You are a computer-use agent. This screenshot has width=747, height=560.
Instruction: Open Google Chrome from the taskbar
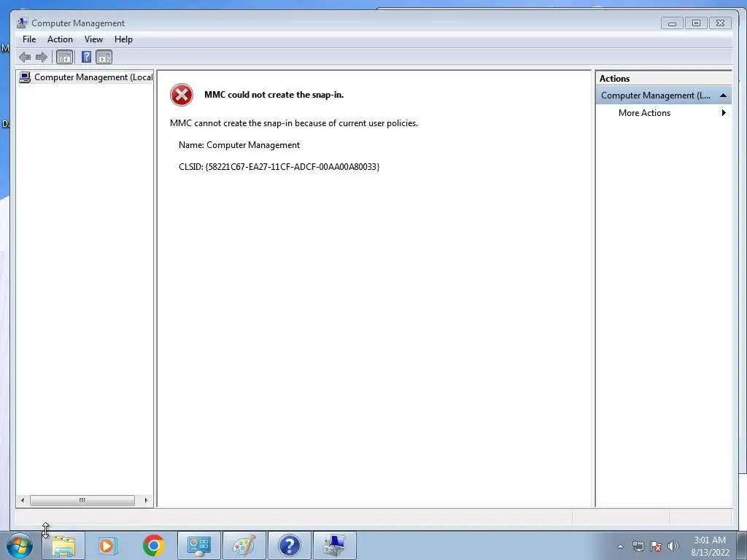tap(153, 545)
